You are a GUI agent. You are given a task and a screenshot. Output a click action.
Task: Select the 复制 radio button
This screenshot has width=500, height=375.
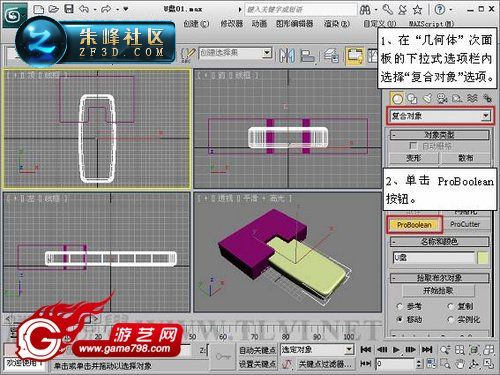click(451, 306)
